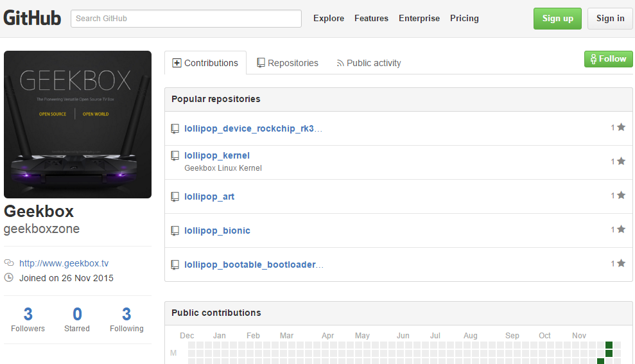Click the link chain icon beside the website
Image resolution: width=635 pixels, height=364 pixels.
(x=9, y=263)
